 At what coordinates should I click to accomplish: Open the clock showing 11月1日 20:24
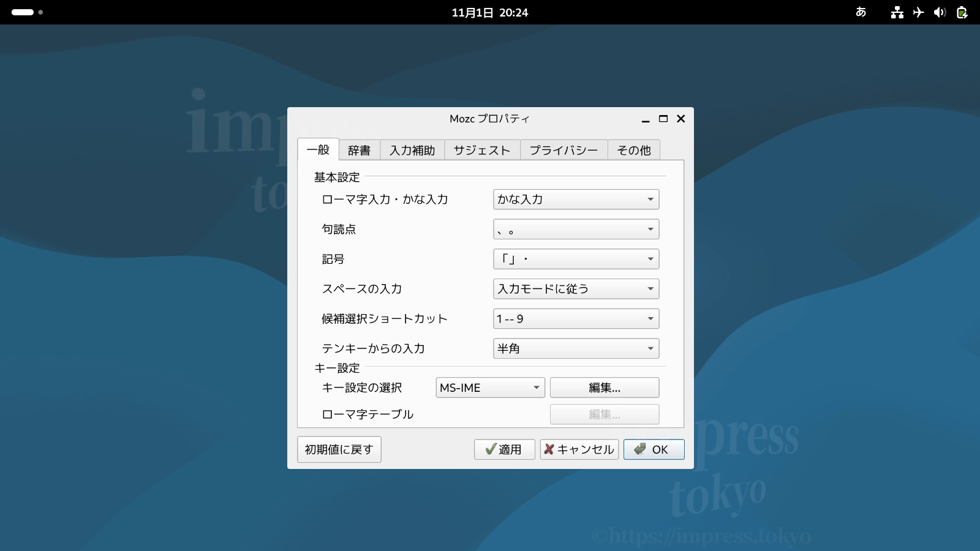point(490,12)
